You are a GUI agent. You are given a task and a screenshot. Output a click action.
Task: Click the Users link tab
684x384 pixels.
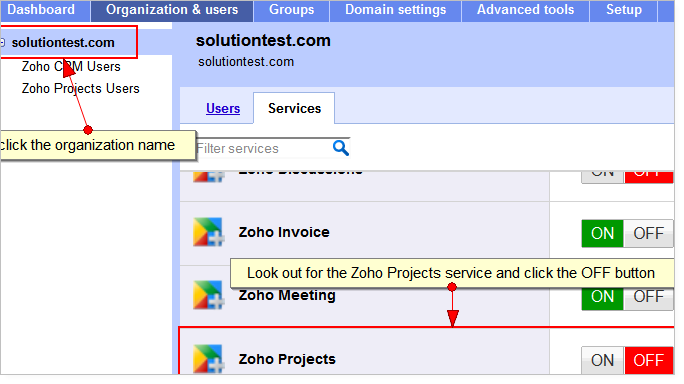coord(223,108)
